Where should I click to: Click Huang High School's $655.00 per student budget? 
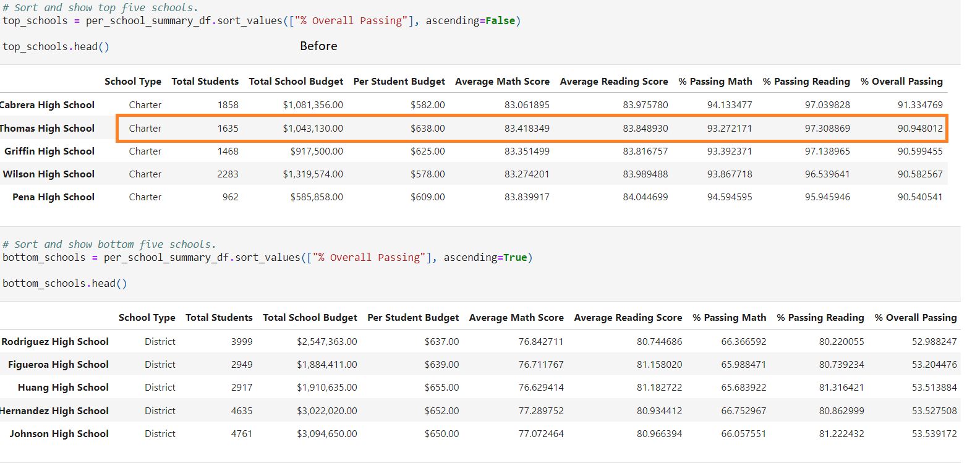click(x=442, y=388)
